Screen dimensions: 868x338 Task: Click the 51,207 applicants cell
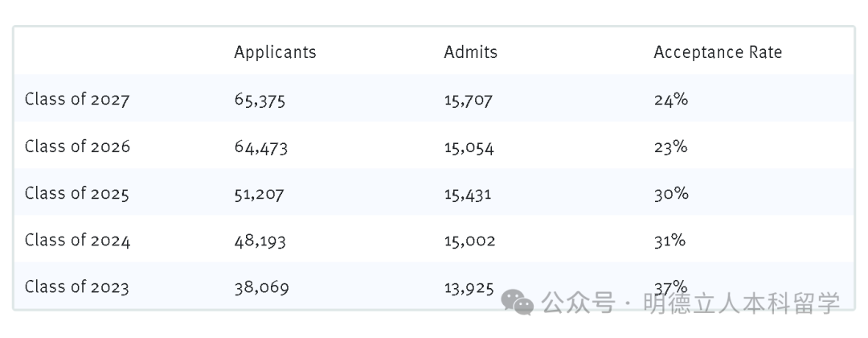point(259,194)
